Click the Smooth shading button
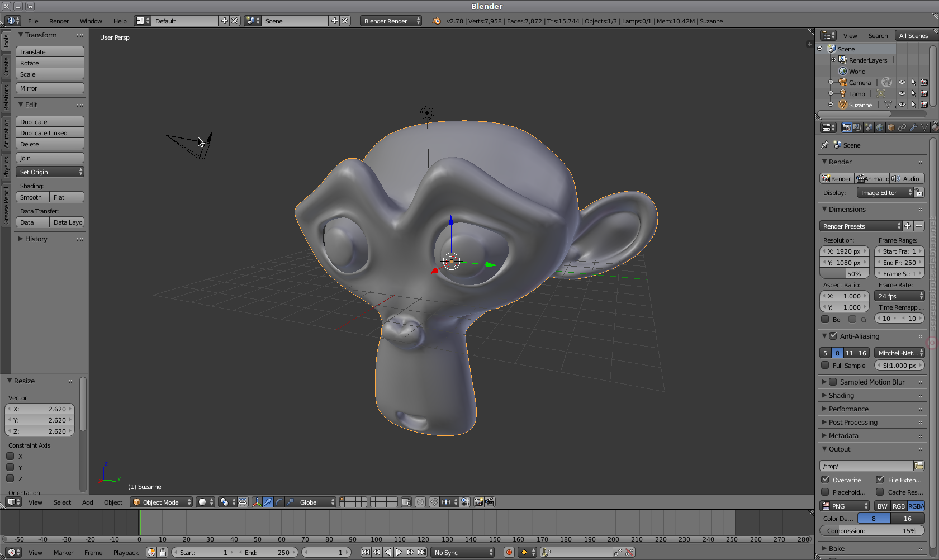This screenshot has width=939, height=560. coord(32,197)
